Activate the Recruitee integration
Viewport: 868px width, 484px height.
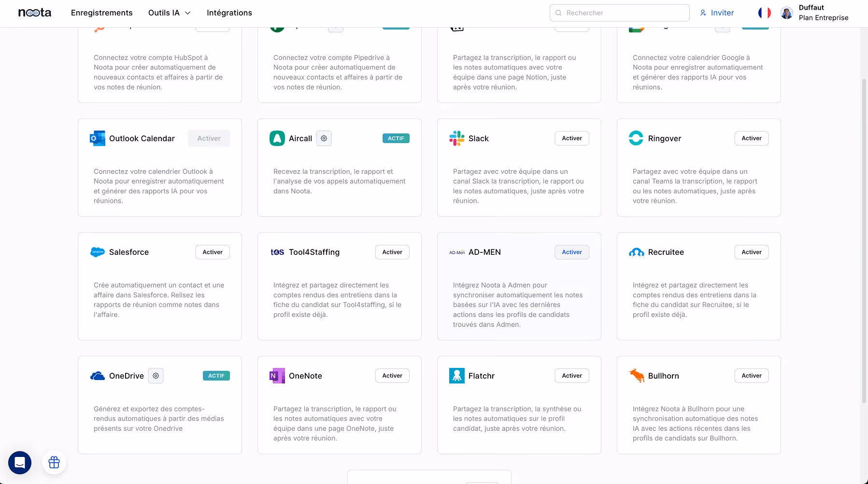751,252
